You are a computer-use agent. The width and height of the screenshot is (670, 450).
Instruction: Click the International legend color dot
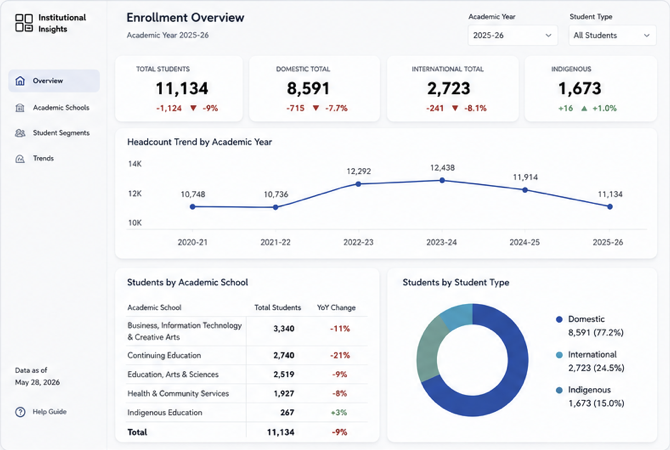click(x=559, y=355)
